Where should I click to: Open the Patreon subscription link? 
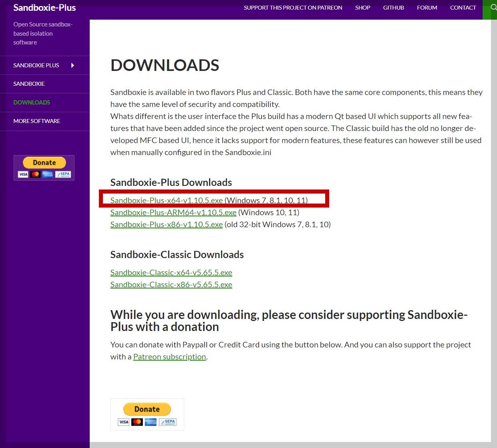pos(169,357)
